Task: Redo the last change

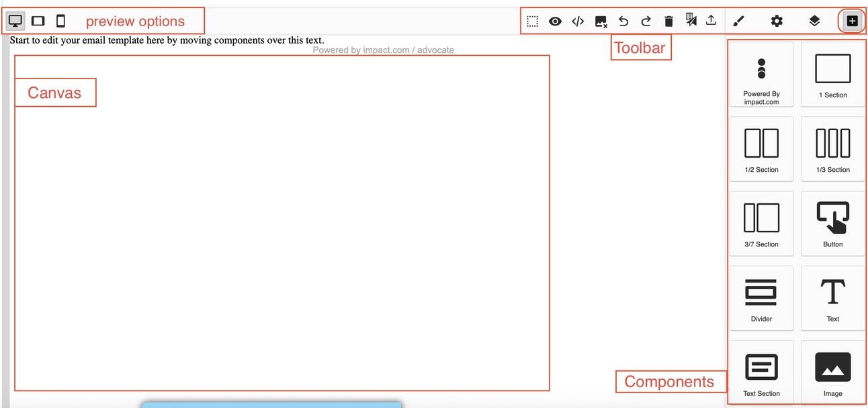Action: click(x=646, y=21)
